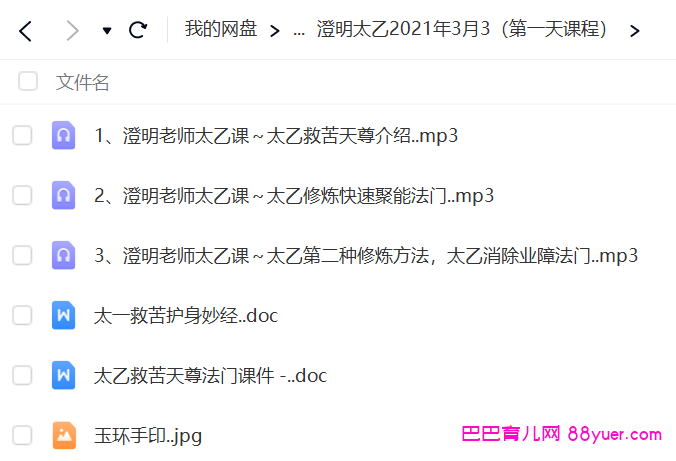Click audio icon of 太乙救苦天尊介绍 mp3
Screen dimensions: 676x461
pyautogui.click(x=63, y=135)
